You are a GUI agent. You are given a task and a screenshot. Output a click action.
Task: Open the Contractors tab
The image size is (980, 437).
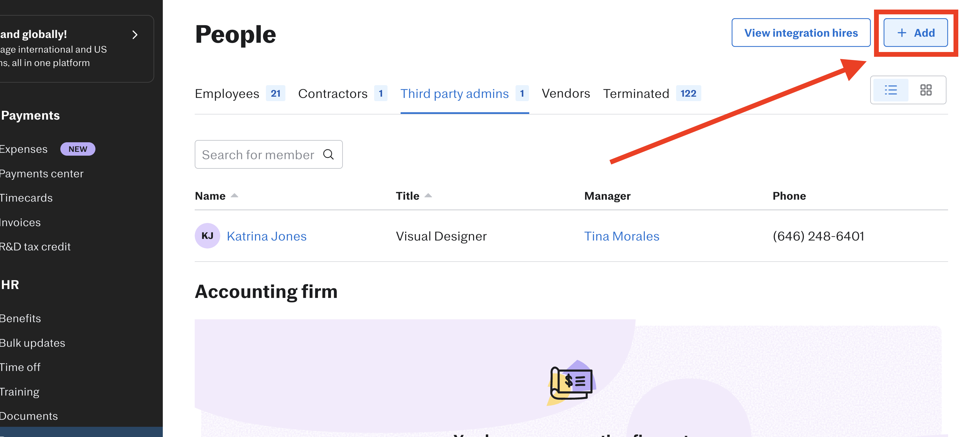pos(333,93)
